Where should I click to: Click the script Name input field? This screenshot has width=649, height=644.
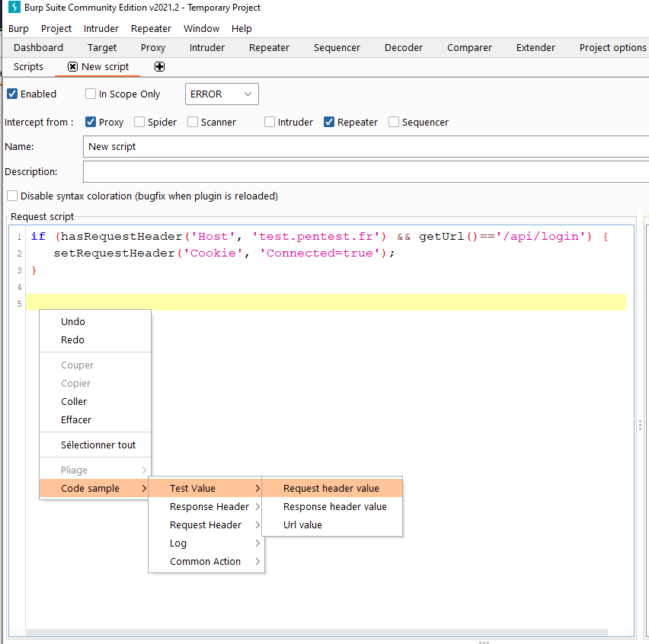pos(366,146)
